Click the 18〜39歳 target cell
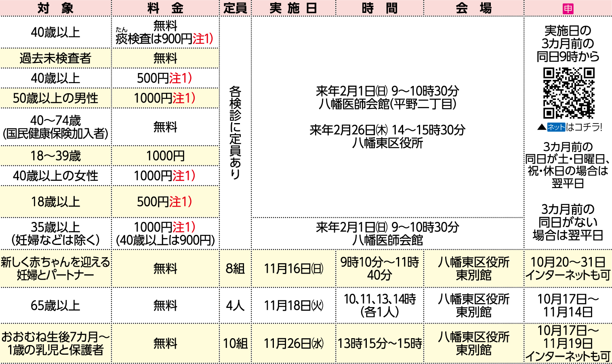This screenshot has width=612, height=364. tap(55, 156)
